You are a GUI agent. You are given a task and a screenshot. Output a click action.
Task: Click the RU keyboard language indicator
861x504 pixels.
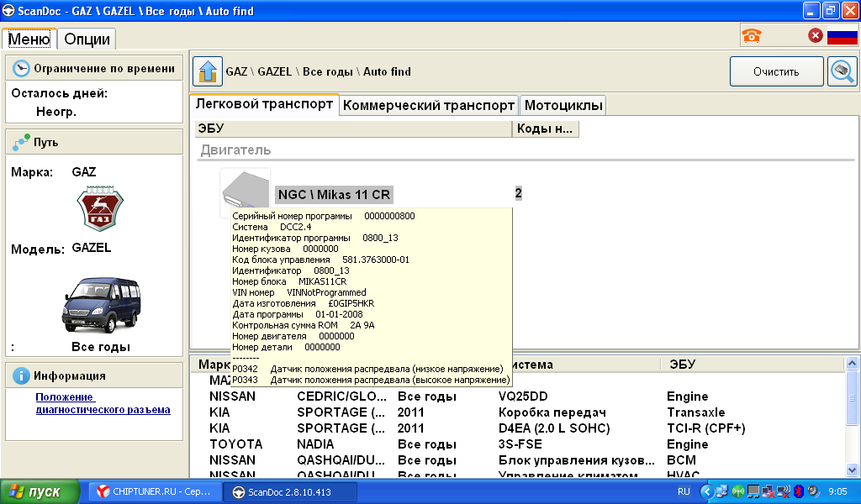pyautogui.click(x=684, y=491)
